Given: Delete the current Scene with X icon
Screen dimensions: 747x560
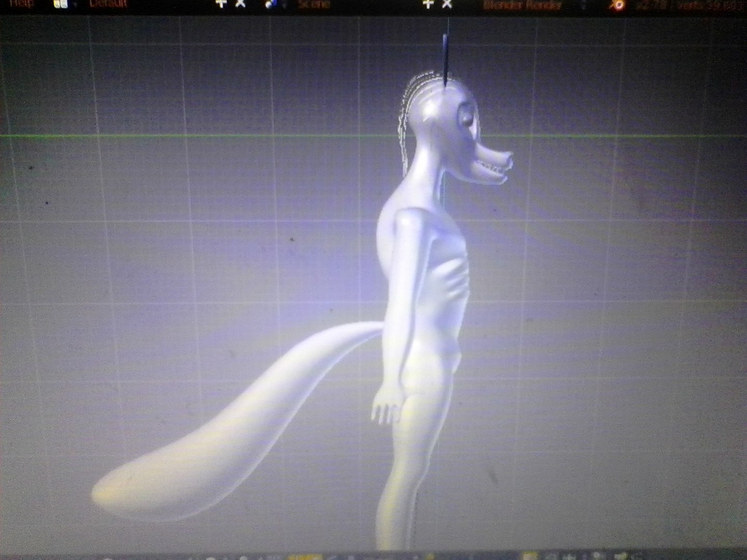Looking at the screenshot, I should pos(447,4).
